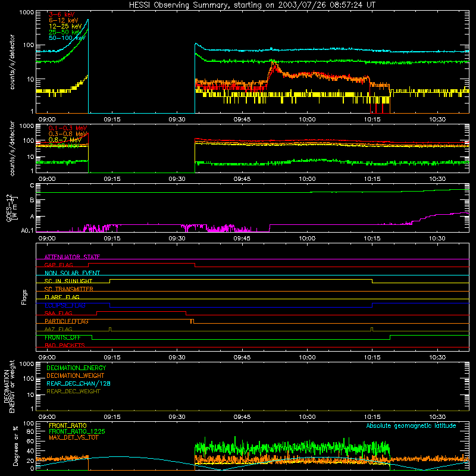Click counts/s/detector axis title of keV panel
The height and width of the screenshot is (476, 476).
(x=12, y=62)
